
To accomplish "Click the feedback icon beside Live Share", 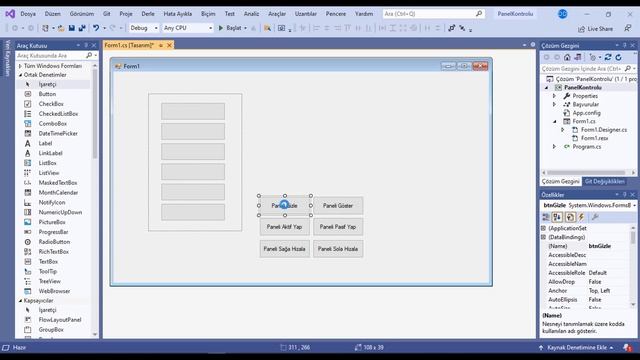I will [x=627, y=28].
